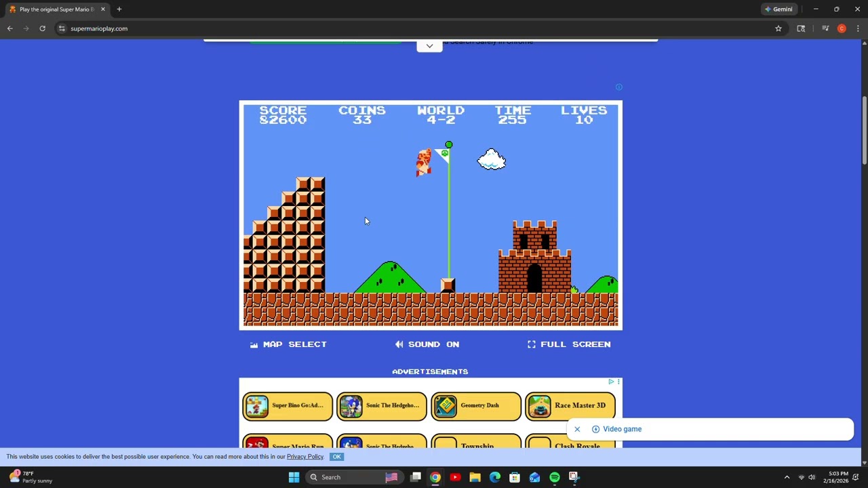
Task: Open Snipping Tool from the taskbar
Action: pyautogui.click(x=574, y=477)
